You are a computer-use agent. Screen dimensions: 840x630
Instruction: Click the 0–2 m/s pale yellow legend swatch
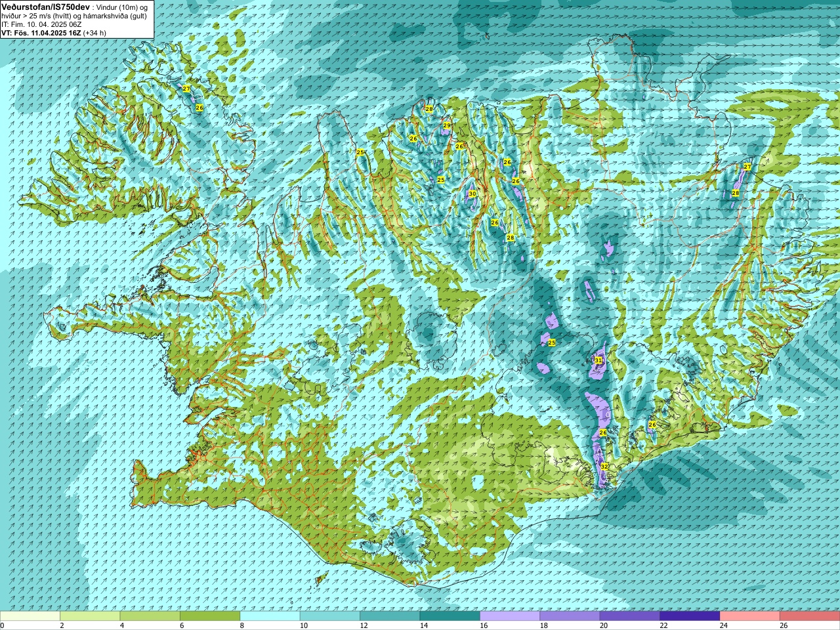click(30, 616)
